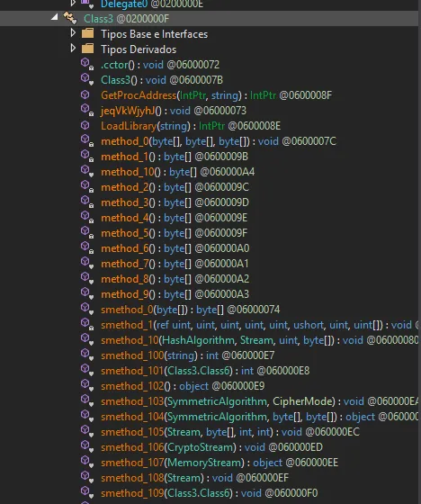The image size is (421, 504).
Task: Select method_1() : byte[] @0600009B
Action: pos(175,157)
